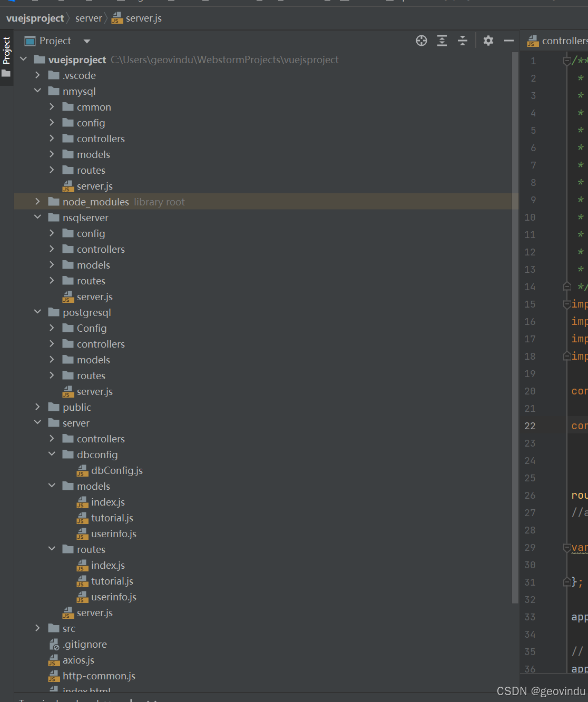Click the nmysql folder icon

[54, 91]
